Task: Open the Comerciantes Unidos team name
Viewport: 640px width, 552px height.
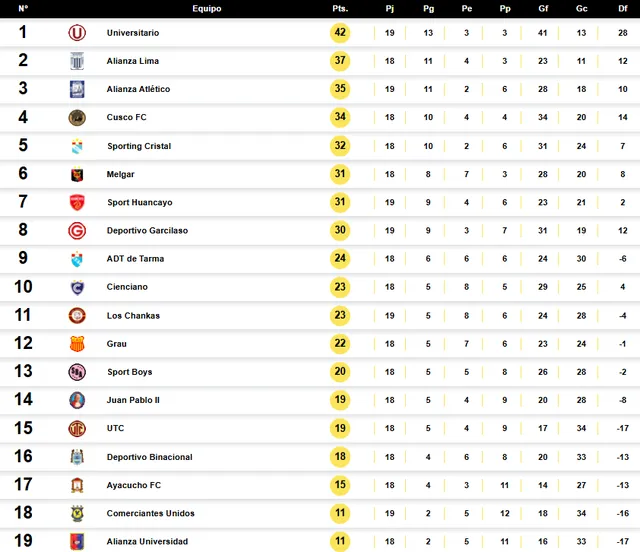Action: (151, 513)
